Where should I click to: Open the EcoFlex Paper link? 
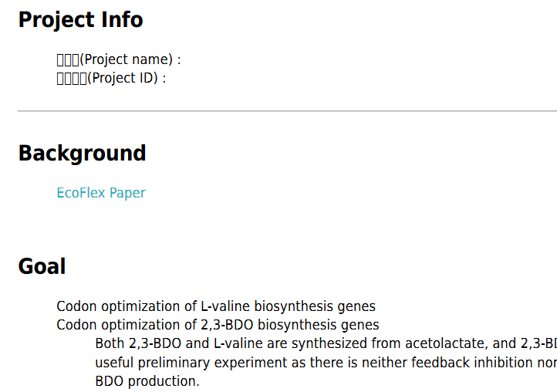[101, 193]
